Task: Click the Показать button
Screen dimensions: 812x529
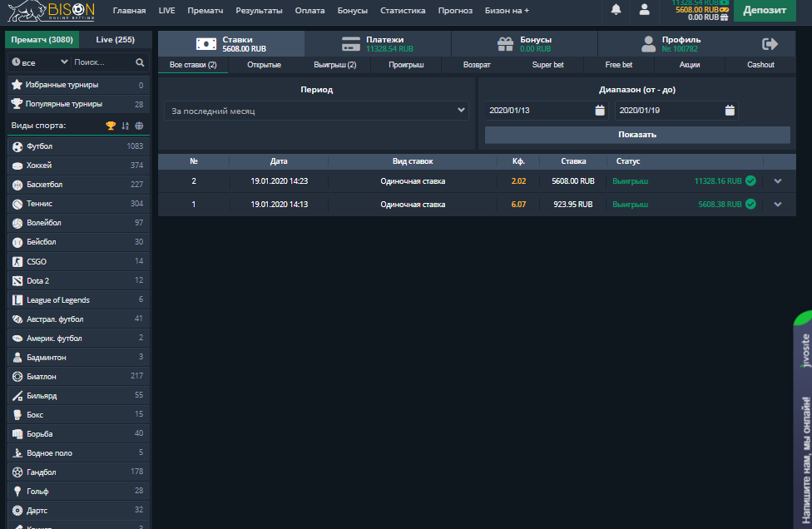Action: pyautogui.click(x=637, y=135)
